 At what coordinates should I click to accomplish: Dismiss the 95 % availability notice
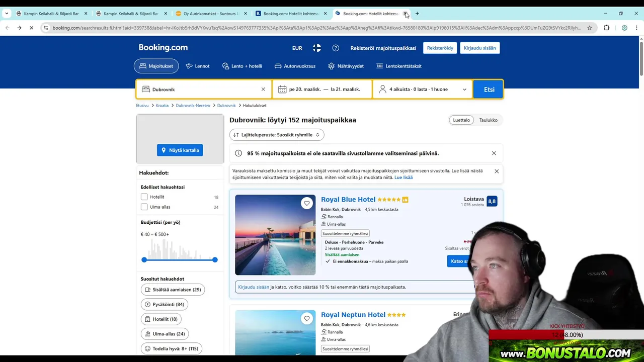494,153
